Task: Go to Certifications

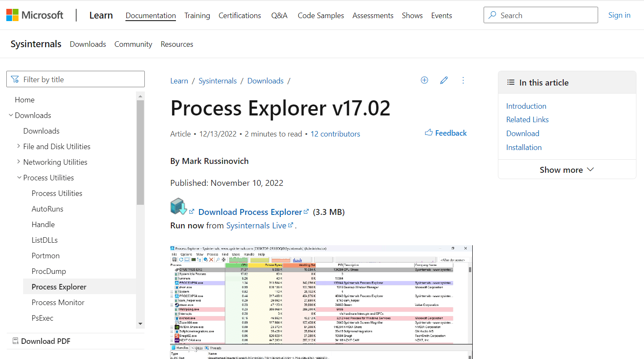Action: 240,16
